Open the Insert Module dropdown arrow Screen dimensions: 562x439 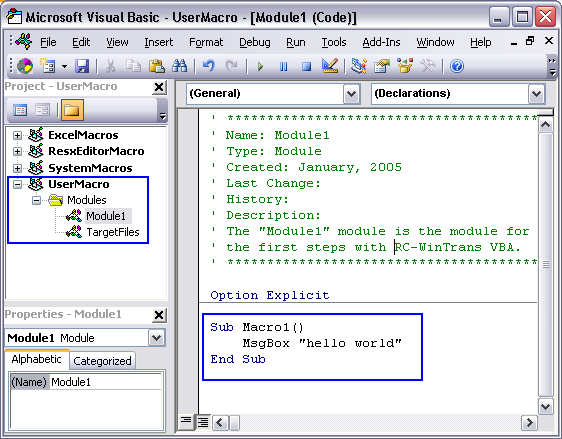(64, 66)
